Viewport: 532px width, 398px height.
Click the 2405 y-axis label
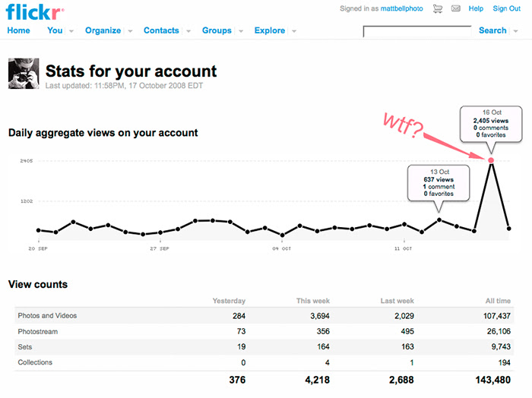click(27, 161)
